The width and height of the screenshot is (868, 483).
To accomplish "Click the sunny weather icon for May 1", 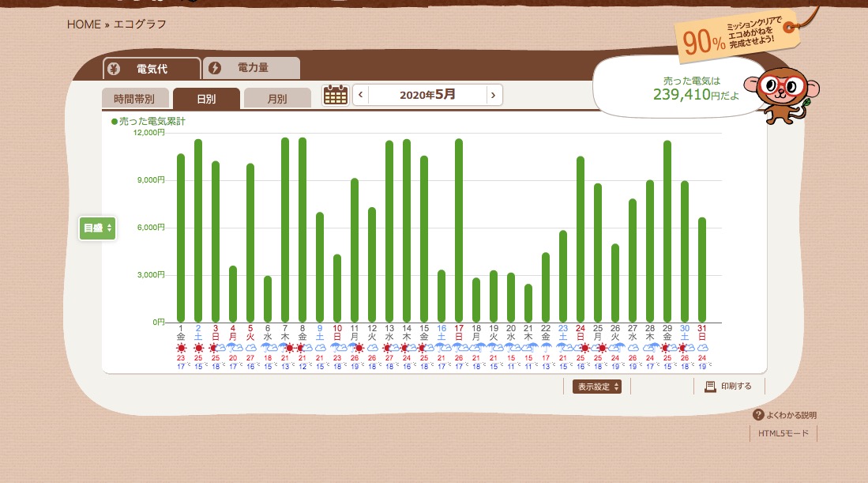I will [181, 348].
